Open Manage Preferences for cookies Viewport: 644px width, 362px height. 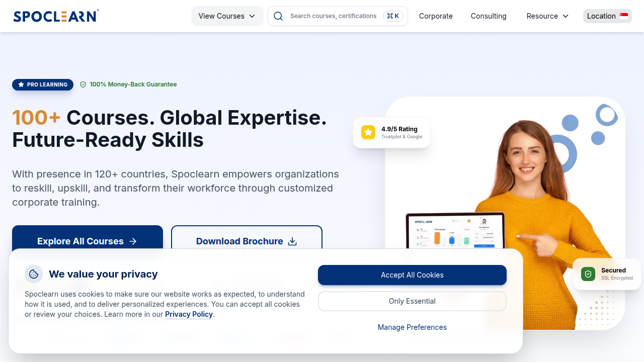pos(412,327)
